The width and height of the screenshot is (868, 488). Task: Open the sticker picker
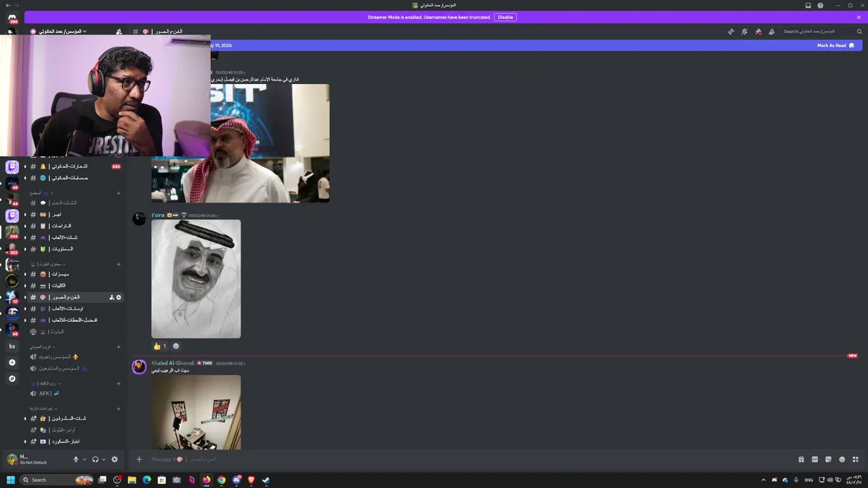(x=828, y=460)
